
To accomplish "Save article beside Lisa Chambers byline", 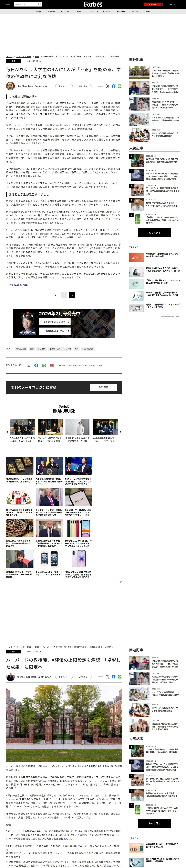I will [x=83, y=86].
